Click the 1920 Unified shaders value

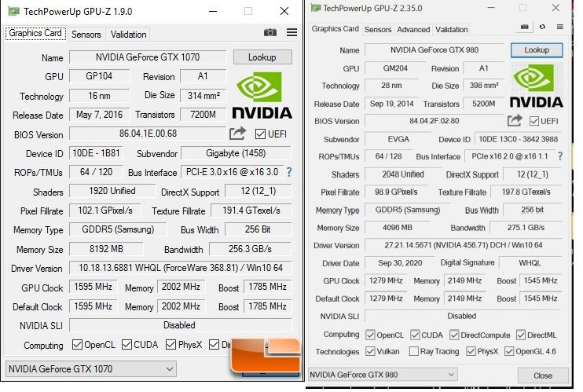(112, 191)
